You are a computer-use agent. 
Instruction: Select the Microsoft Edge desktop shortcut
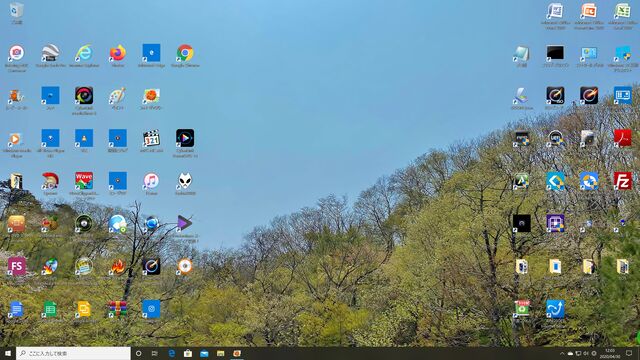(x=151, y=53)
